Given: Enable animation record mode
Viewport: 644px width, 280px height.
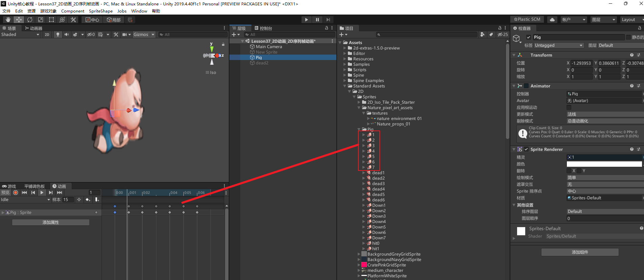Looking at the screenshot, I should click(x=16, y=193).
